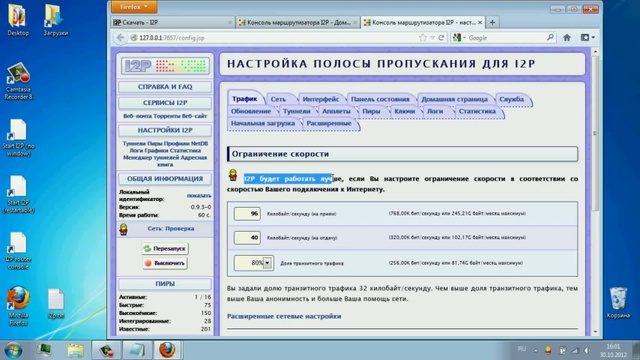
Task: Select the Трафик settings tab
Action: (244, 99)
